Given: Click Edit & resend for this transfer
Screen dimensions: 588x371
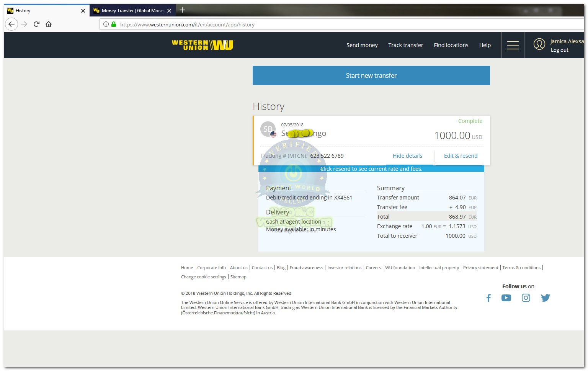Looking at the screenshot, I should click(x=461, y=156).
